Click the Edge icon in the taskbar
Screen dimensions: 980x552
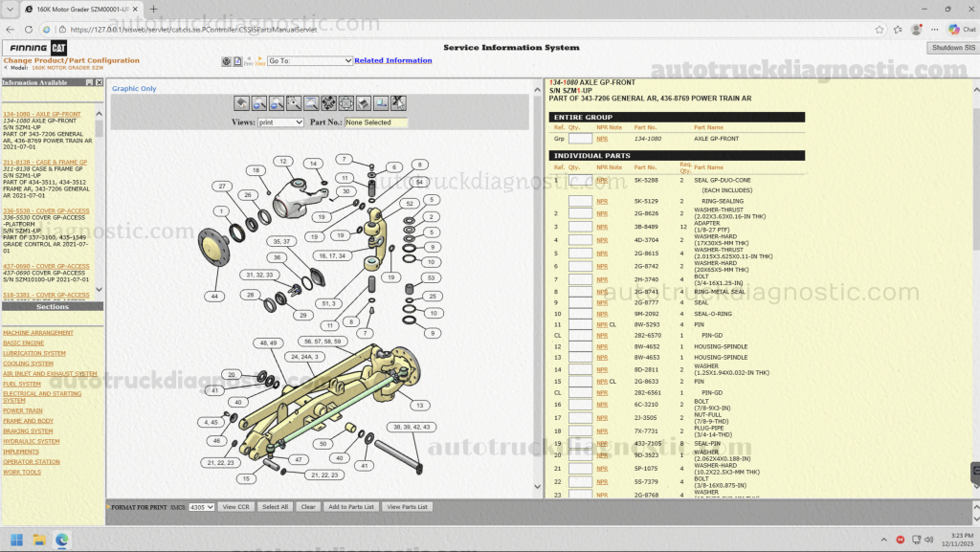click(62, 540)
